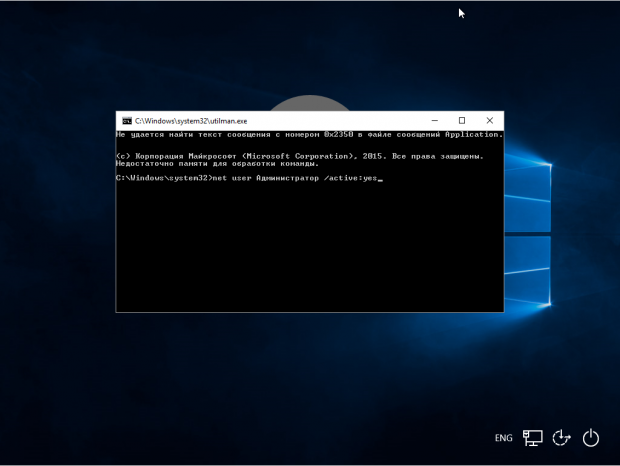Image resolution: width=620 pixels, height=466 pixels.
Task: Open the command prompt system menu icon
Action: (x=127, y=121)
